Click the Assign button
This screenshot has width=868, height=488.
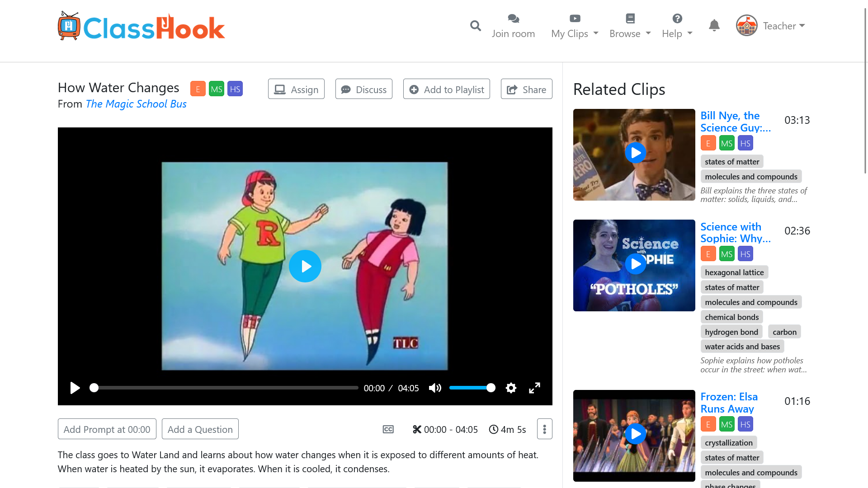296,89
